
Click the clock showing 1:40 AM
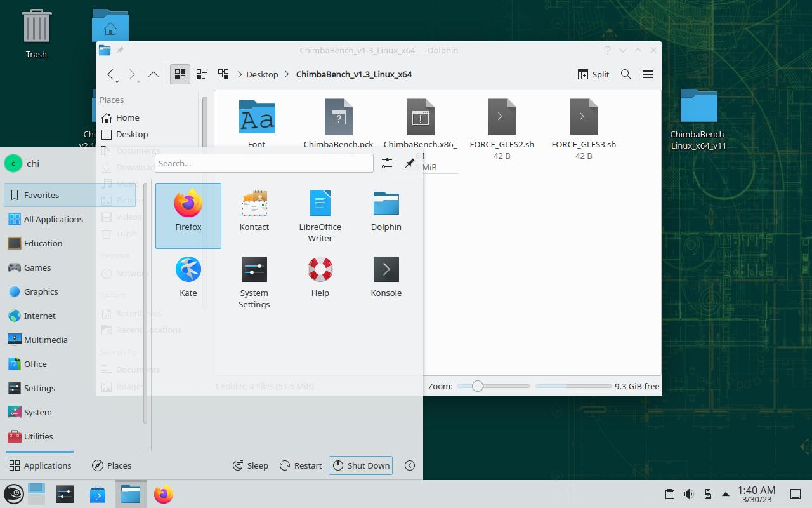(756, 494)
